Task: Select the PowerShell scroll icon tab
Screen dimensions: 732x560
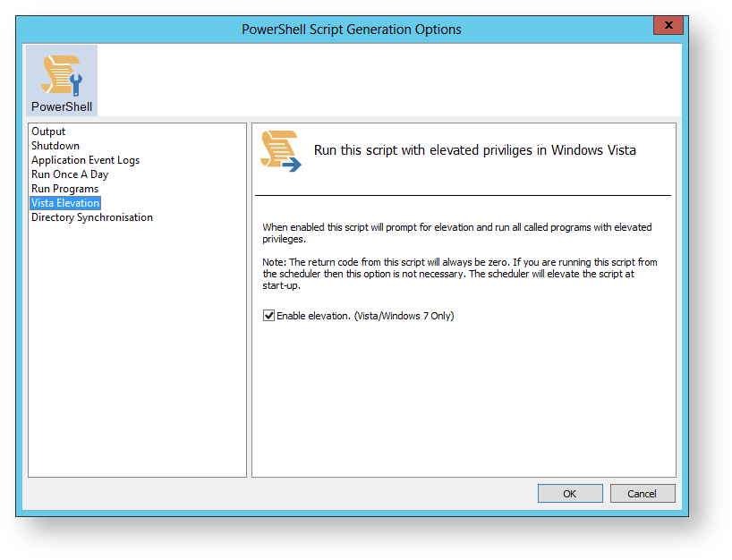Action: coord(62,81)
